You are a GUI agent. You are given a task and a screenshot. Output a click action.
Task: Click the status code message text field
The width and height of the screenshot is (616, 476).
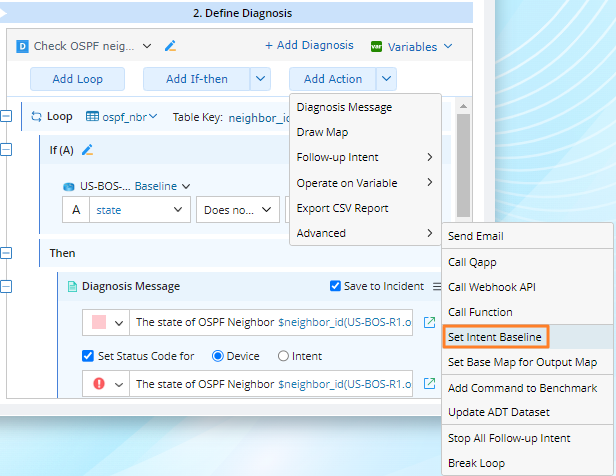point(271,383)
